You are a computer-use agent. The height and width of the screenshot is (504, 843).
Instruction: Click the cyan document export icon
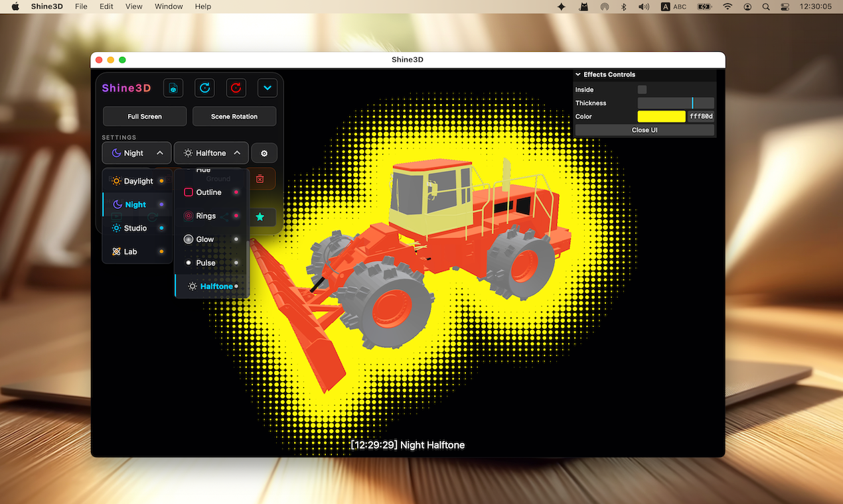pos(173,88)
